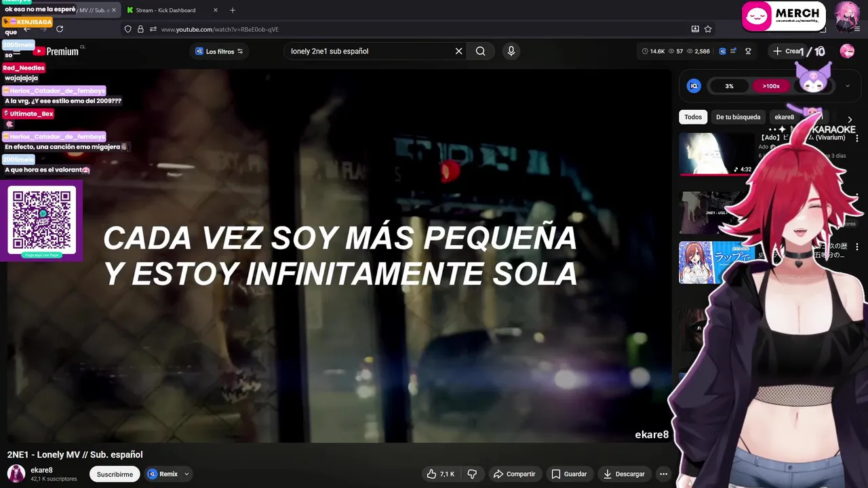Open the account avatar menu
The height and width of the screenshot is (488, 868).
(x=847, y=52)
